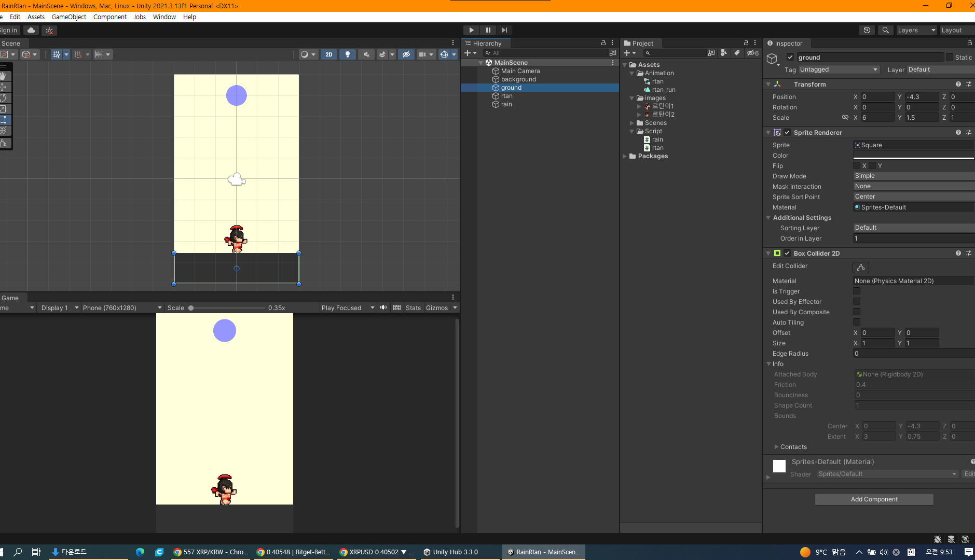Start Play mode with the Play button
The image size is (975, 560).
click(471, 30)
